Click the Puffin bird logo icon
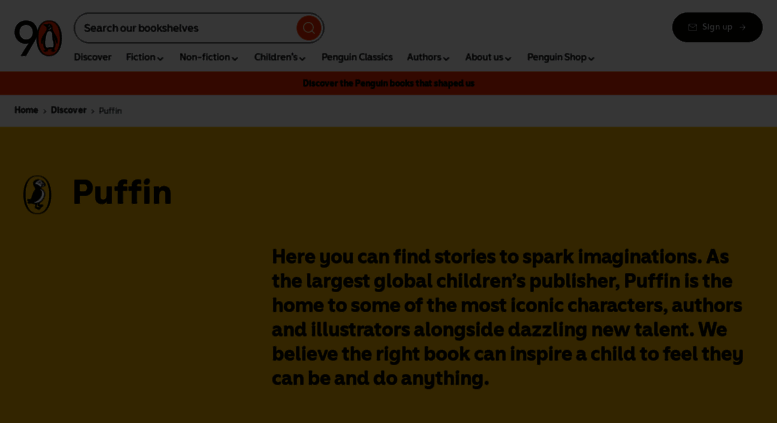 click(37, 195)
